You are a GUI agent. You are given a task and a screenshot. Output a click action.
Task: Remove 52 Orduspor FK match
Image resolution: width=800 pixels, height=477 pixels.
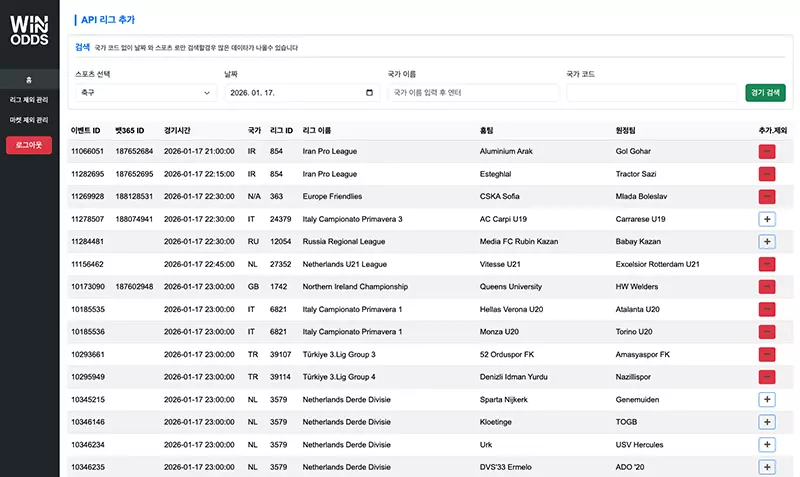pos(766,355)
